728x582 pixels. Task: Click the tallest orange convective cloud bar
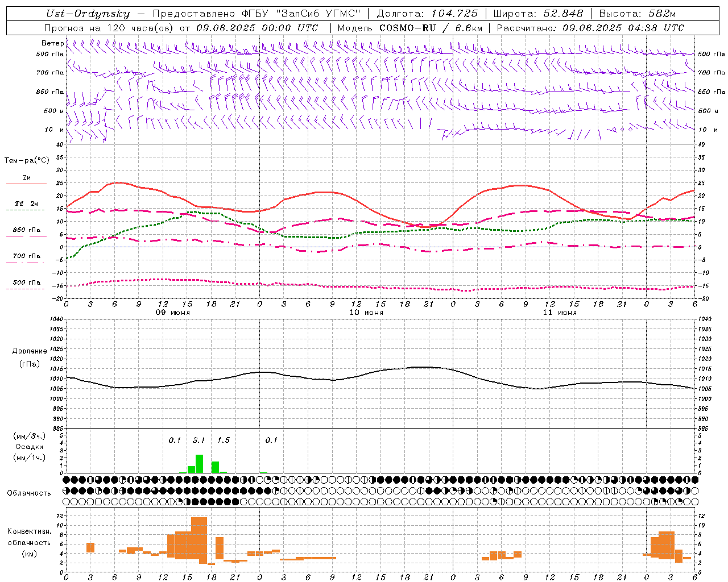[199, 540]
